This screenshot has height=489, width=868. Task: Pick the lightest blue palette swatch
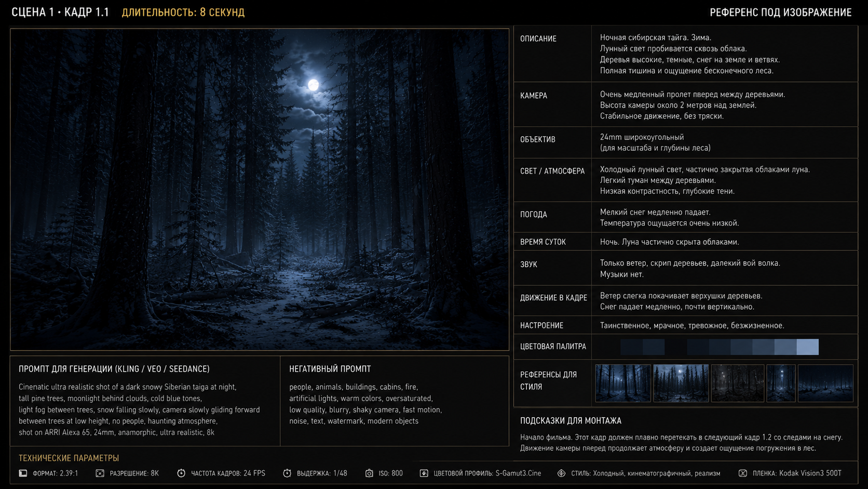[x=807, y=347]
